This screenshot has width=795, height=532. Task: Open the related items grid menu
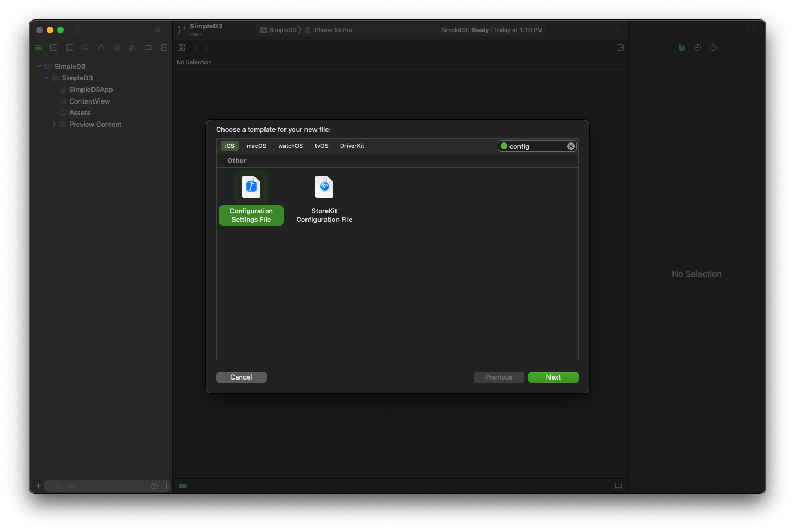(181, 48)
